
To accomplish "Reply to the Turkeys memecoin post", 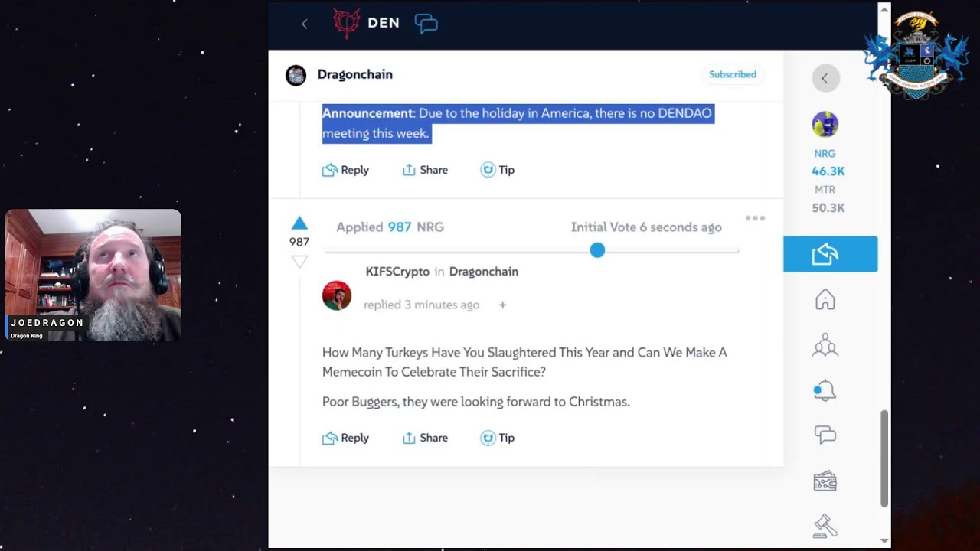I will (345, 438).
